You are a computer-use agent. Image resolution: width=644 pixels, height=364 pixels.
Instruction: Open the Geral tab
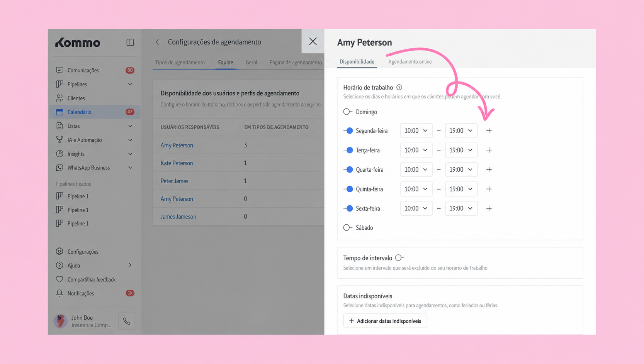[251, 62]
